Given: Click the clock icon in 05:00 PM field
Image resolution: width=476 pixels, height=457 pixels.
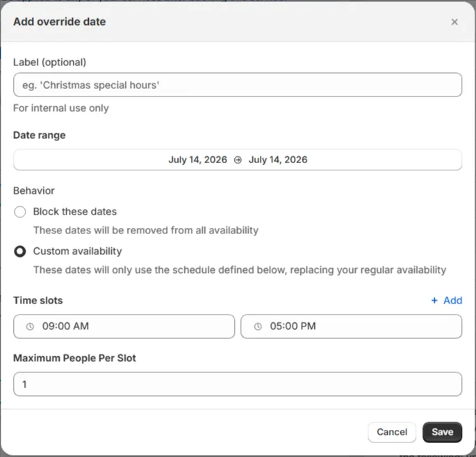Looking at the screenshot, I should (258, 326).
